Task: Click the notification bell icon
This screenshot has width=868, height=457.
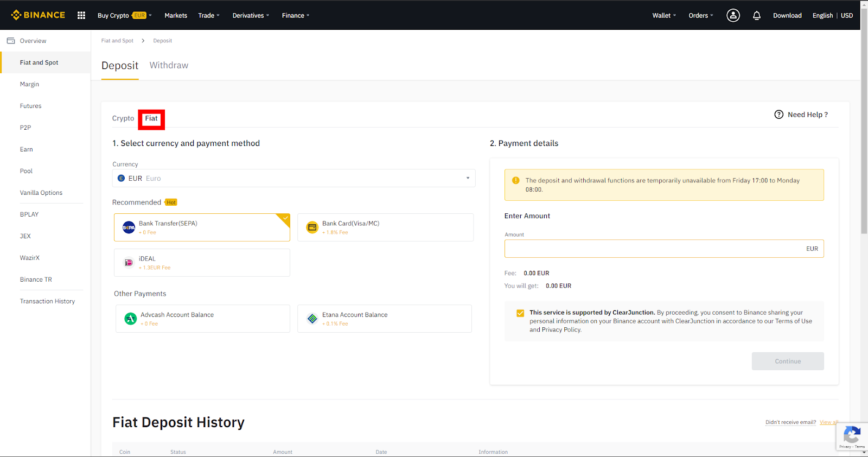Action: coord(757,15)
